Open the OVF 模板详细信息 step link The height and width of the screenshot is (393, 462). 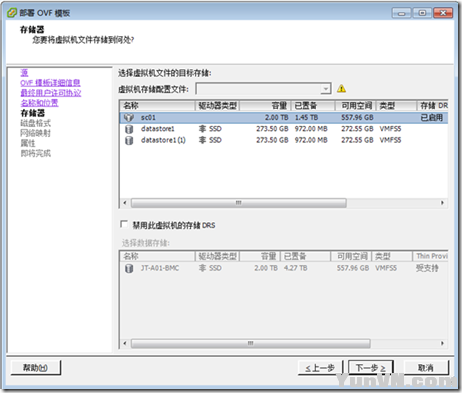[x=50, y=83]
